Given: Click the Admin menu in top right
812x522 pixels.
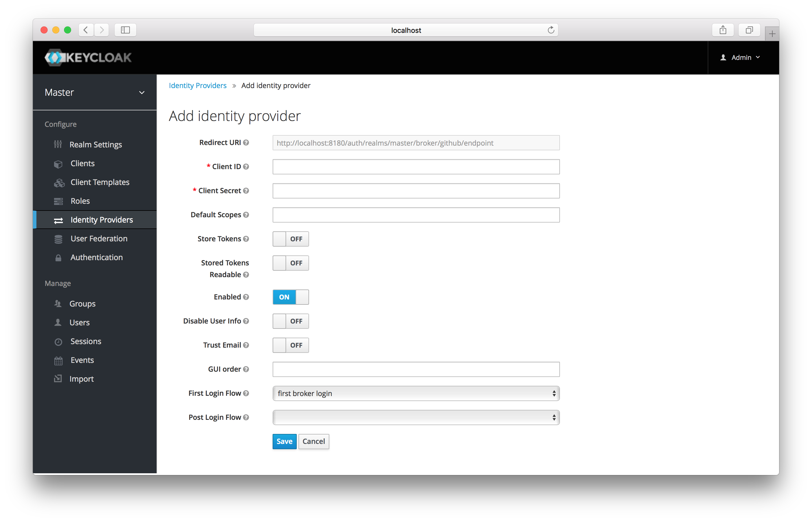Looking at the screenshot, I should click(739, 57).
